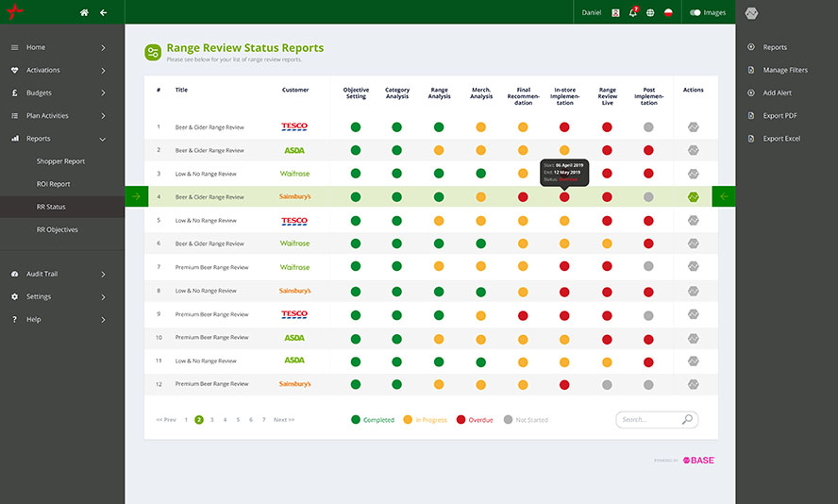This screenshot has height=504, width=838.
Task: Toggle the Images switch
Action: 696,12
